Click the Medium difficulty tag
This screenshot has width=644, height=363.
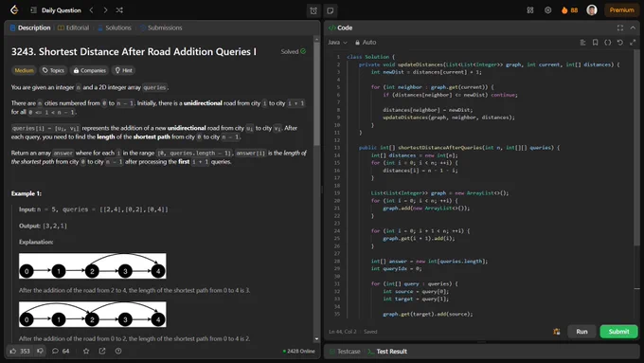pyautogui.click(x=24, y=70)
